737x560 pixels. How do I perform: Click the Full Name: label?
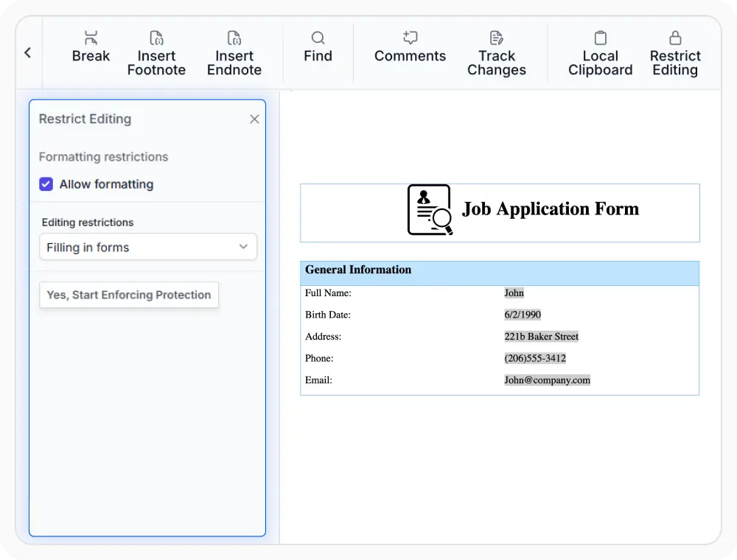click(328, 293)
